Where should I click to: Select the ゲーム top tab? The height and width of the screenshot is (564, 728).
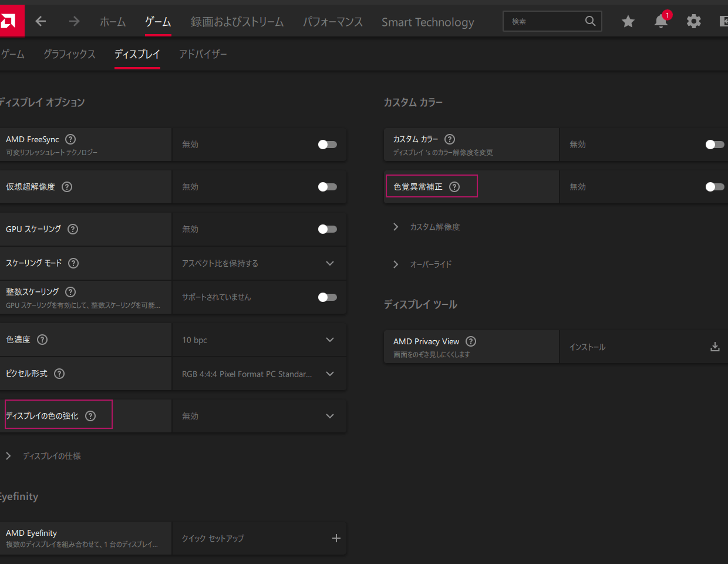pos(159,22)
